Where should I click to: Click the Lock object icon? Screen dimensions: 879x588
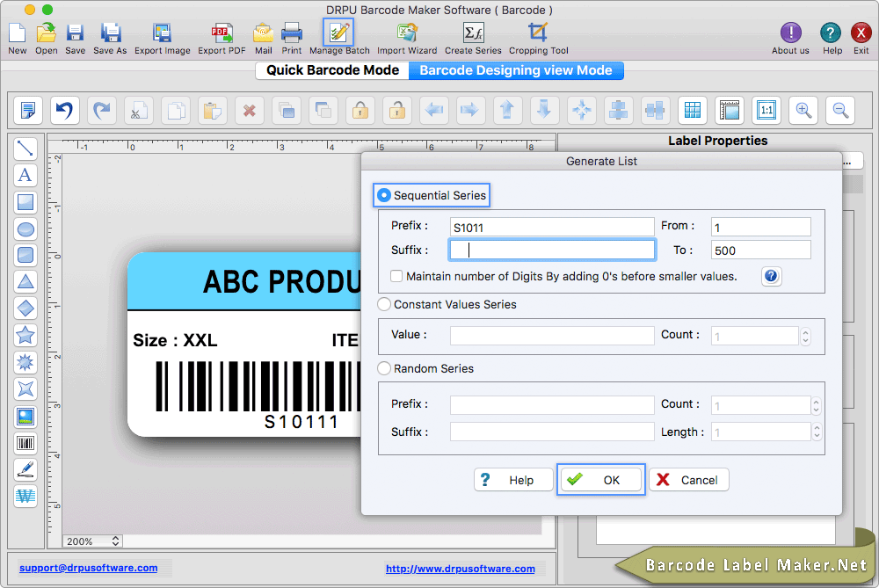[360, 110]
